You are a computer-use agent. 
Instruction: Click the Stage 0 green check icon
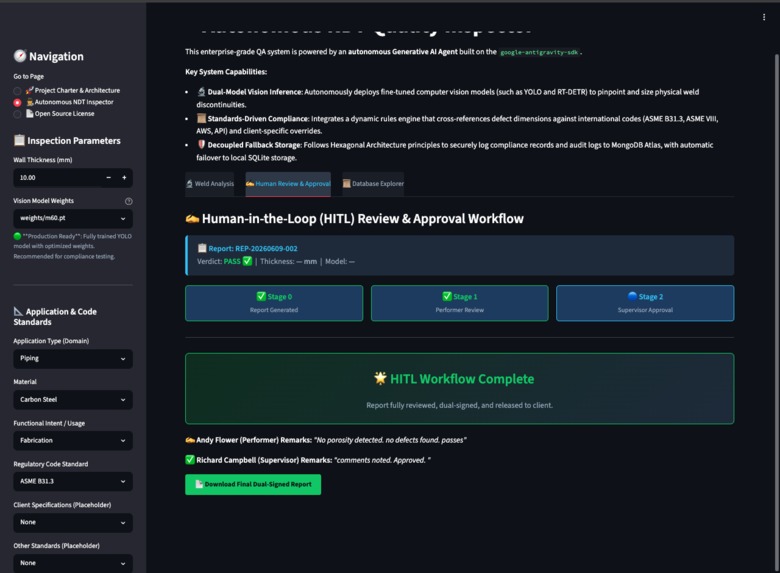click(261, 296)
